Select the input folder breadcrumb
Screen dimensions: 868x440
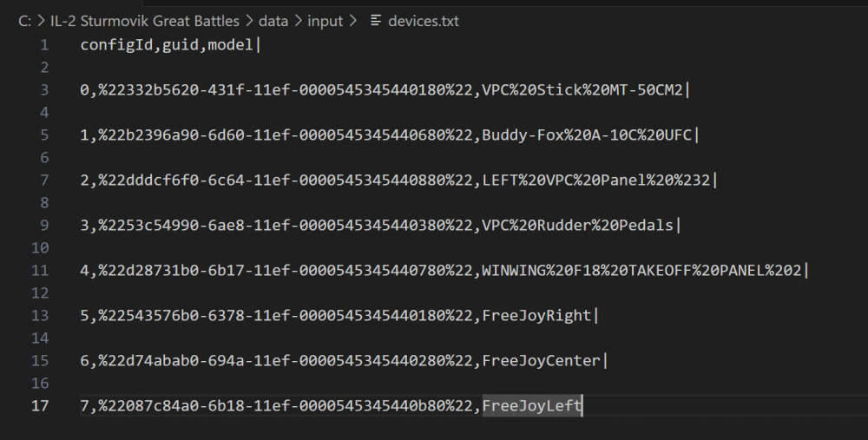click(325, 20)
